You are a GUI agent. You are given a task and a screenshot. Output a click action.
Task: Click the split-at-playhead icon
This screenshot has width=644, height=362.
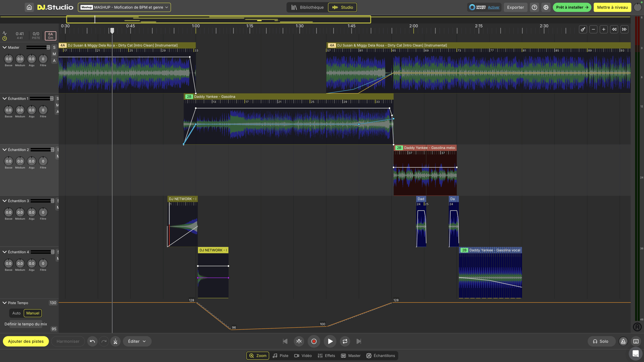coord(299,341)
